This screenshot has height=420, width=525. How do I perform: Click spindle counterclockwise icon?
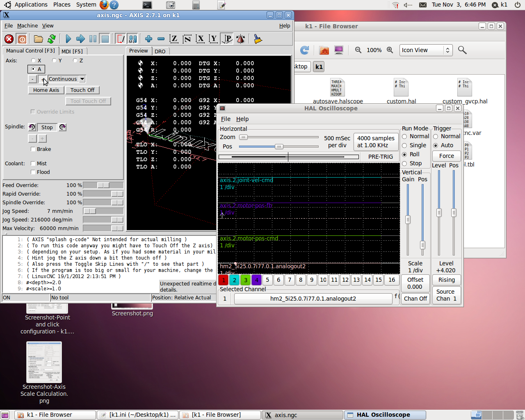coord(32,127)
